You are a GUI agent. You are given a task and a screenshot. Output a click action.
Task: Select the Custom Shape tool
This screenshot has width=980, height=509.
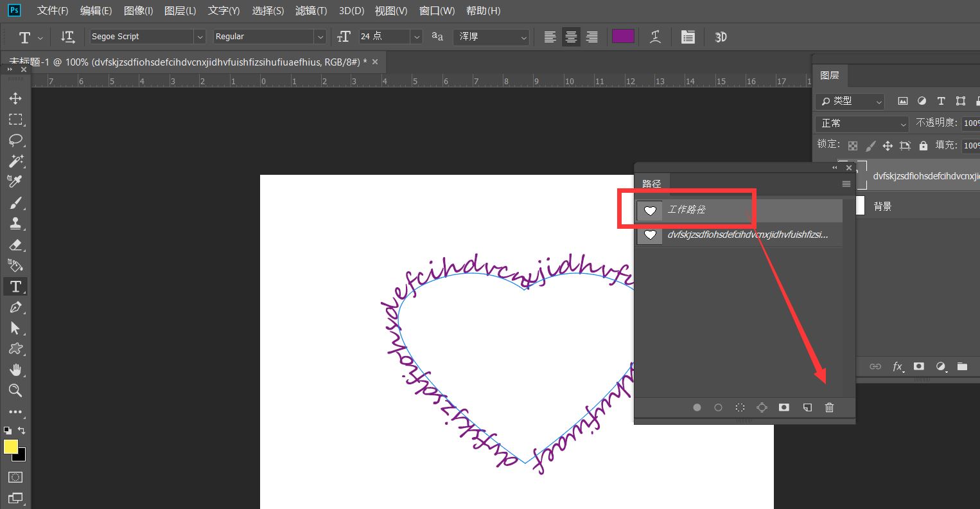(x=15, y=349)
